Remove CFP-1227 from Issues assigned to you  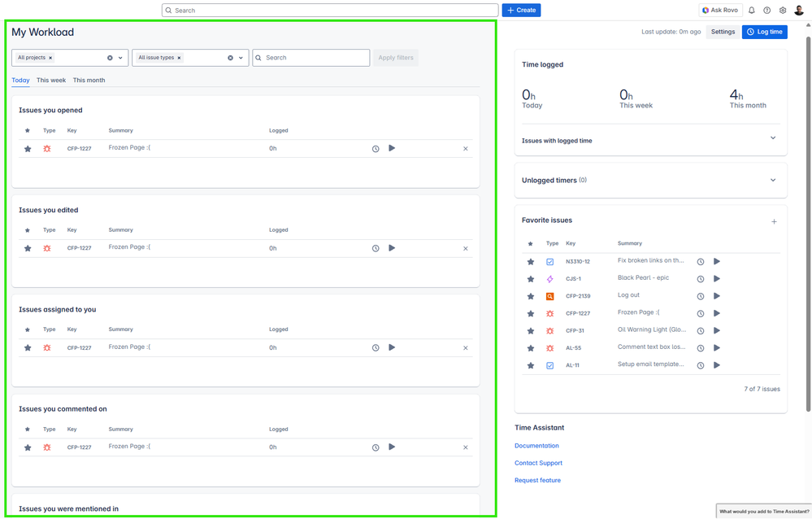[x=466, y=348]
